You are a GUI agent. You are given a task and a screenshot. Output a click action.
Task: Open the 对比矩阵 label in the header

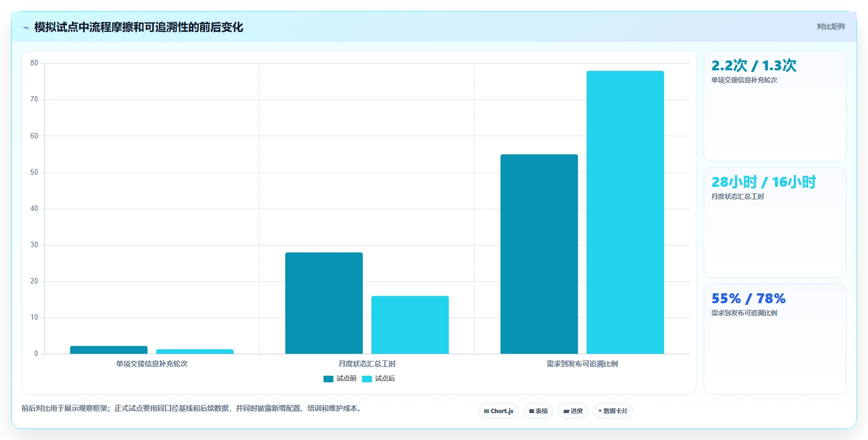[x=831, y=26]
